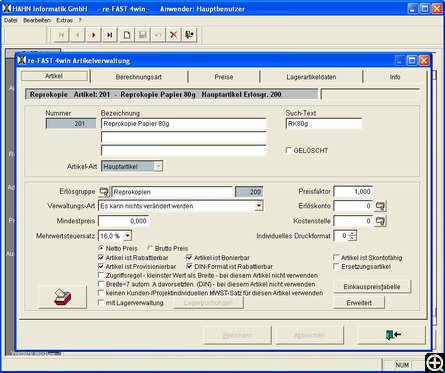Open Erlösgruppe lookup icon
This screenshot has width=445, height=373.
click(104, 192)
